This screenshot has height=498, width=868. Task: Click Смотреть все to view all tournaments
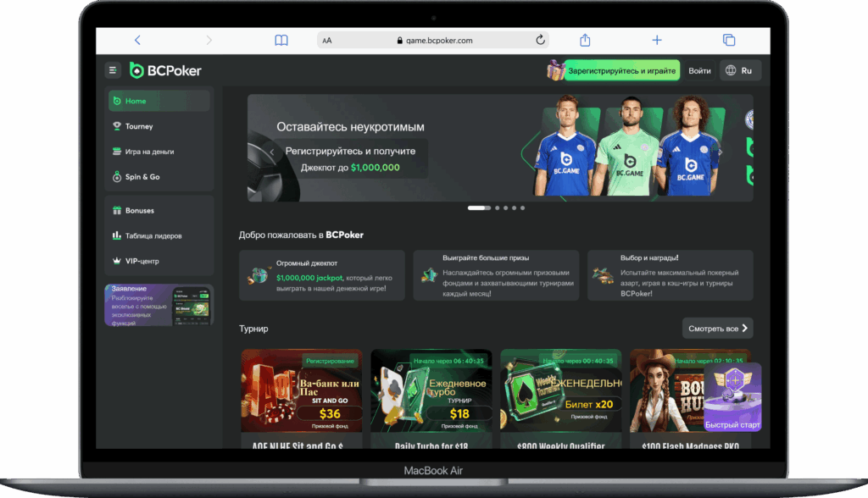click(717, 328)
